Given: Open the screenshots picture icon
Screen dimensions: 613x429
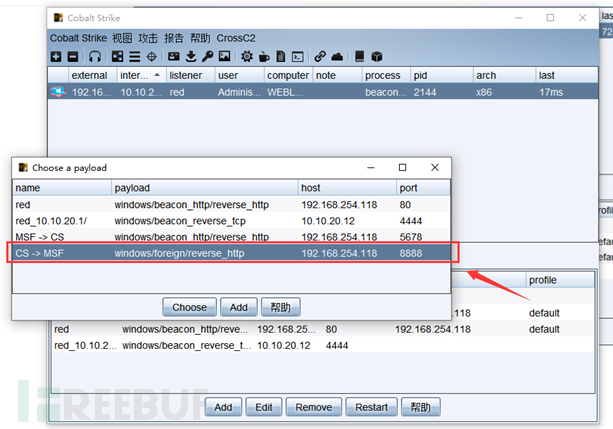Looking at the screenshot, I should pos(224,57).
